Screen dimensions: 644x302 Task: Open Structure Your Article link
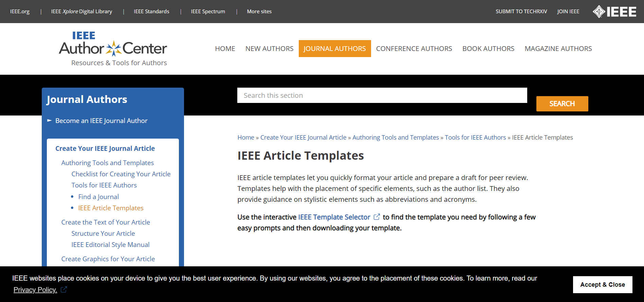(103, 233)
